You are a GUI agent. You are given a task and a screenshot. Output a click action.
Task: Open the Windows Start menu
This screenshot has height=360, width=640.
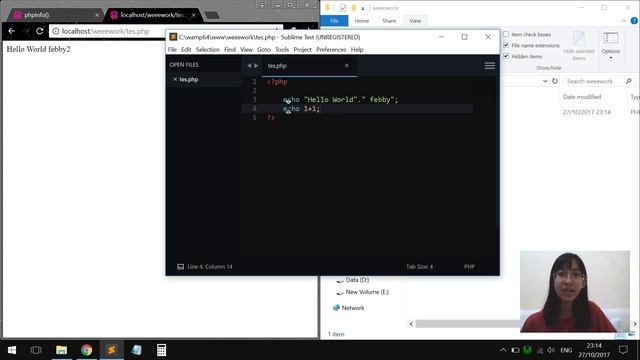coord(12,350)
